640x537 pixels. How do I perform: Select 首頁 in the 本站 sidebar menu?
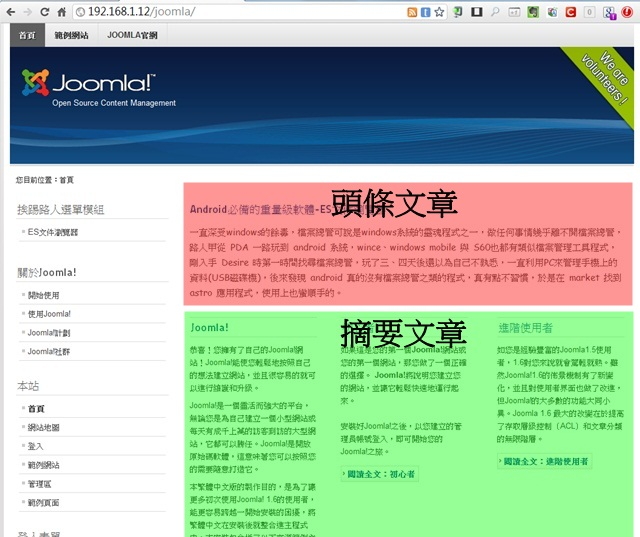pos(36,409)
